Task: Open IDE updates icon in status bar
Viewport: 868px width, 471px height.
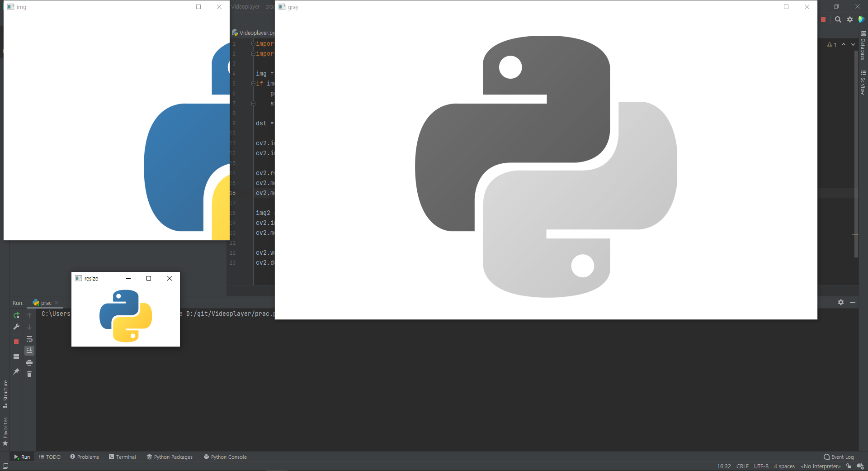Action: click(860, 466)
